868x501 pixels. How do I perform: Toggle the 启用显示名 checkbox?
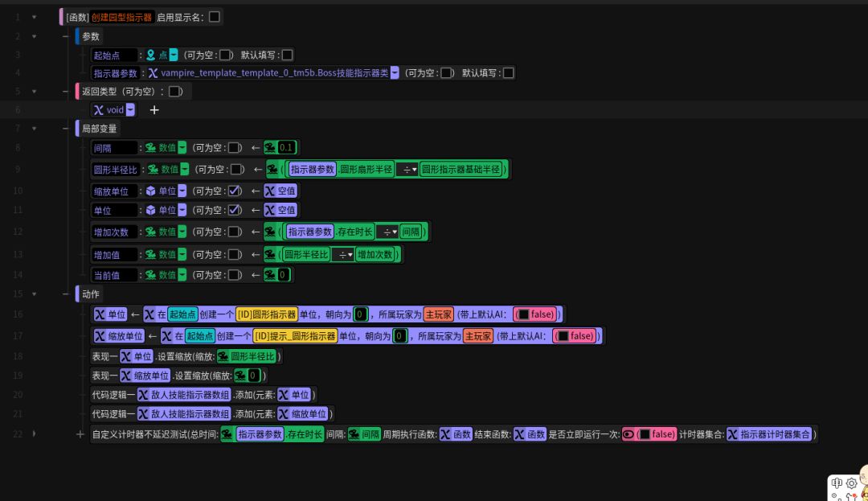(215, 17)
